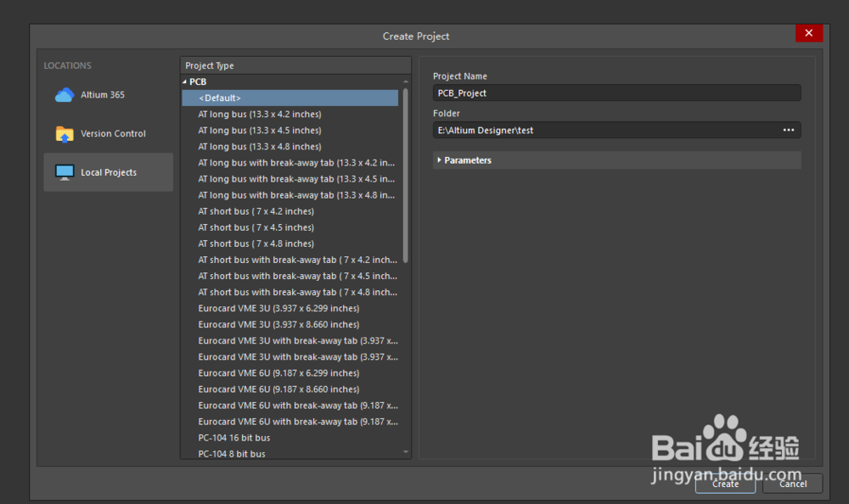Click the Project Type column header

(295, 65)
